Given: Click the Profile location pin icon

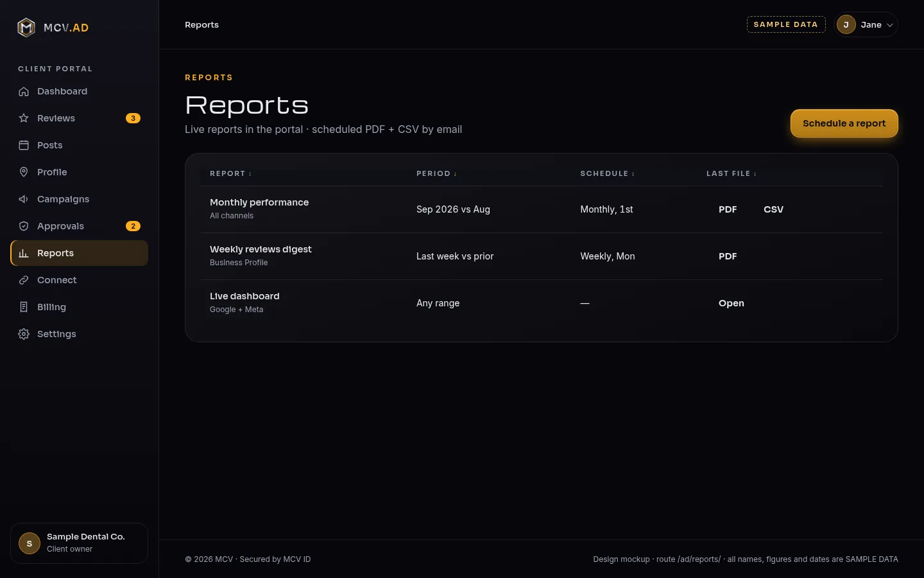Looking at the screenshot, I should coord(24,172).
